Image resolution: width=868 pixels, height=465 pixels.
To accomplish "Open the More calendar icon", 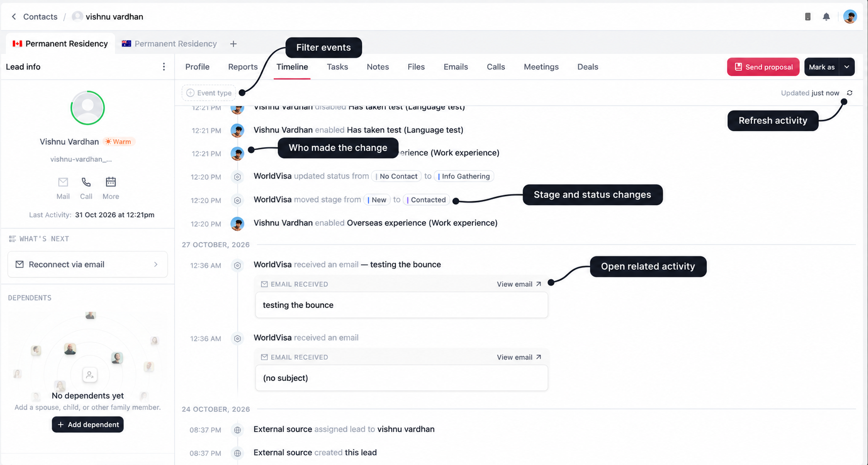I will pos(110,182).
